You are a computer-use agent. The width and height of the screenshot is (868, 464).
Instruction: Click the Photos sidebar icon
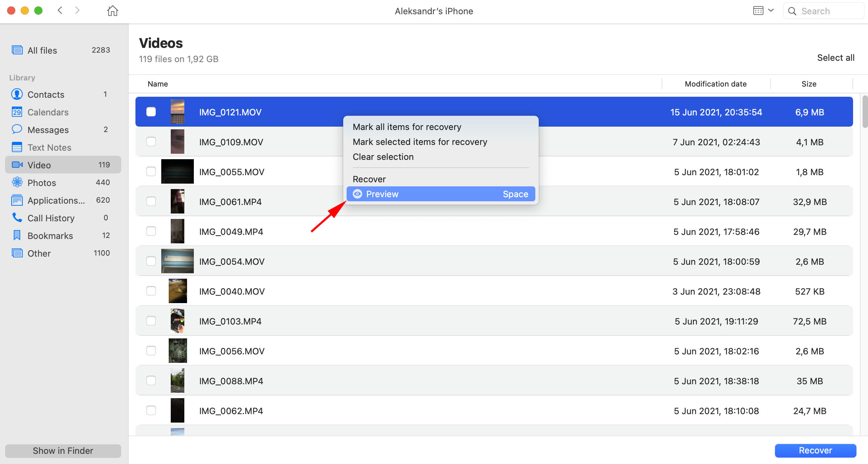pyautogui.click(x=17, y=183)
